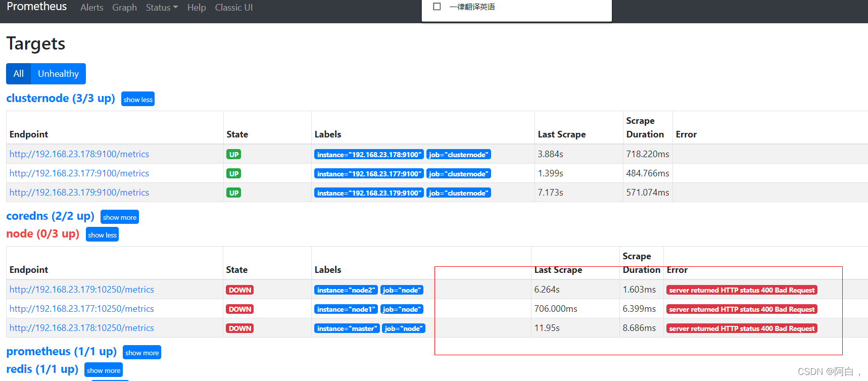Click job="node" label in node1 row

click(x=402, y=309)
